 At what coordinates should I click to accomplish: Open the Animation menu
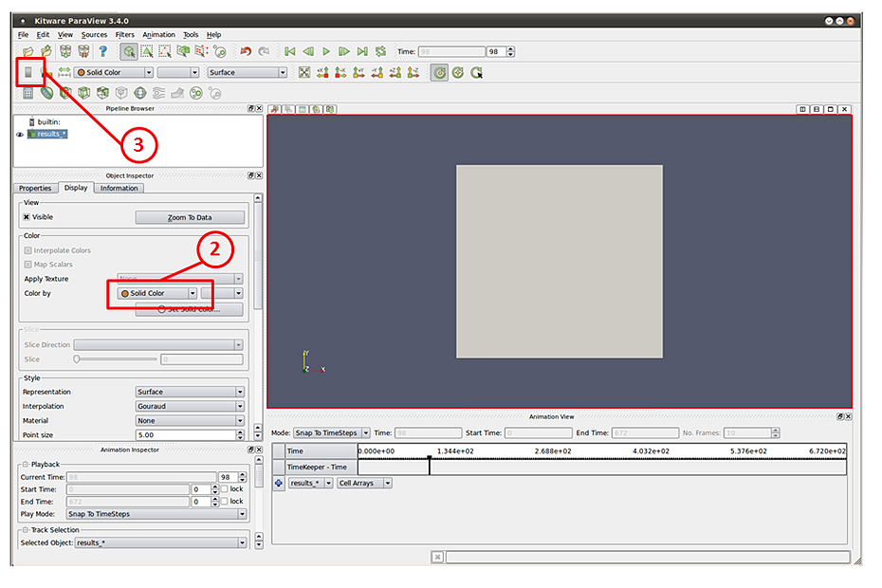point(158,35)
